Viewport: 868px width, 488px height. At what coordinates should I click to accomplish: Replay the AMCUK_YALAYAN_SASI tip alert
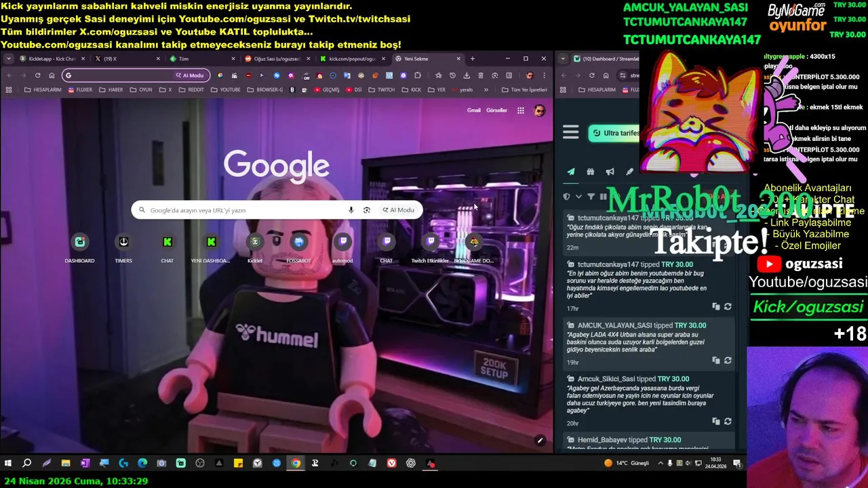728,361
